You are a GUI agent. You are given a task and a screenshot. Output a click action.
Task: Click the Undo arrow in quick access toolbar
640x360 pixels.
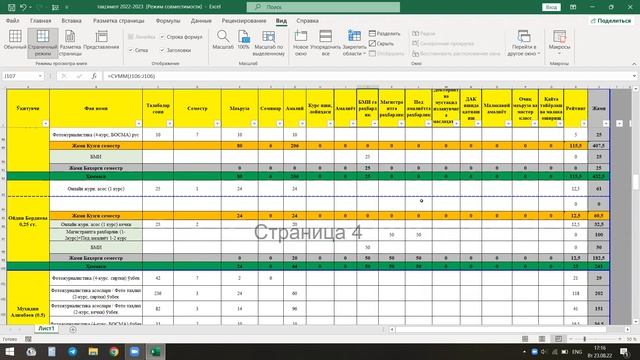click(24, 7)
